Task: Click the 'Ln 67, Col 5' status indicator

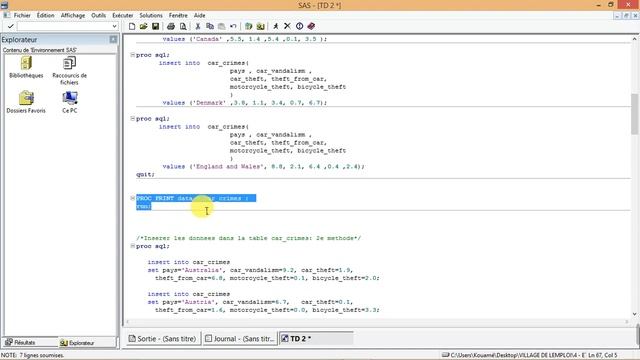Action: 602,355
